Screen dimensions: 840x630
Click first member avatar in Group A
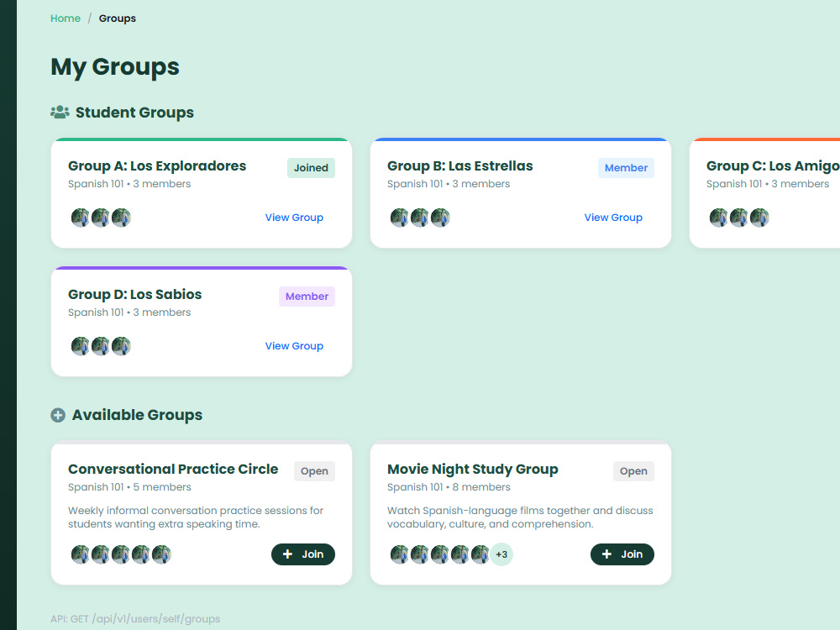click(81, 218)
